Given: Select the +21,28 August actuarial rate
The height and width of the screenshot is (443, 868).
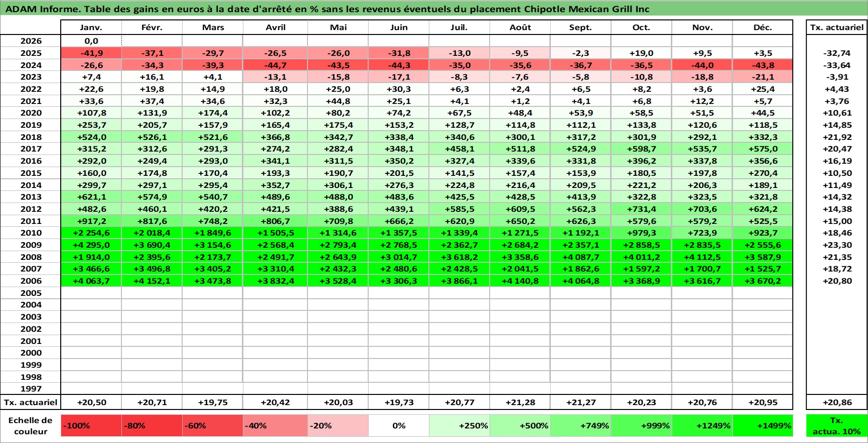Looking at the screenshot, I should pos(520,402).
